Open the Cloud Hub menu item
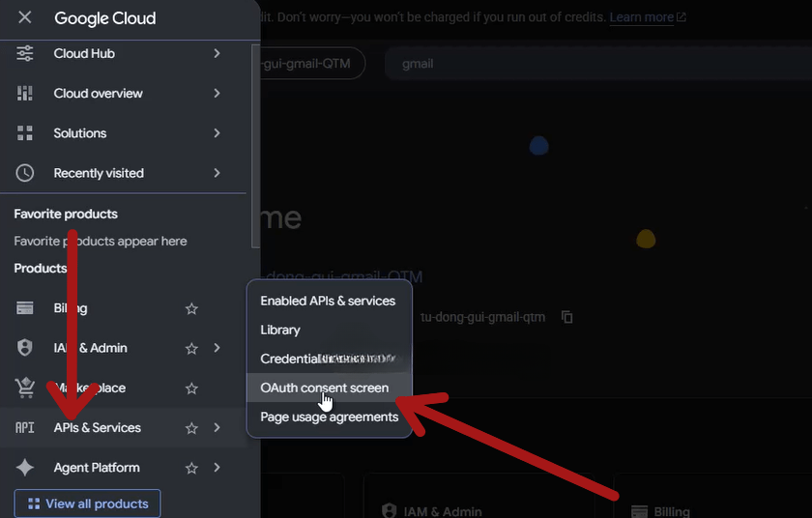Viewport: 812px width, 518px height. (123, 53)
